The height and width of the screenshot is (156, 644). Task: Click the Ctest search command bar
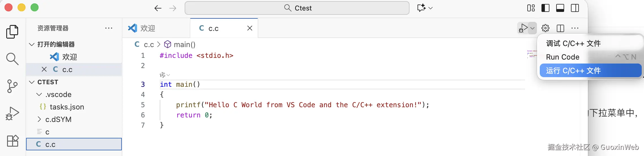297,8
